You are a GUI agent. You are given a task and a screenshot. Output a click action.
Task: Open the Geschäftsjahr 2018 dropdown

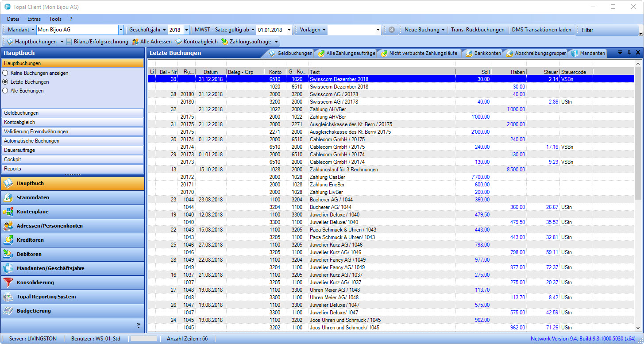click(186, 30)
